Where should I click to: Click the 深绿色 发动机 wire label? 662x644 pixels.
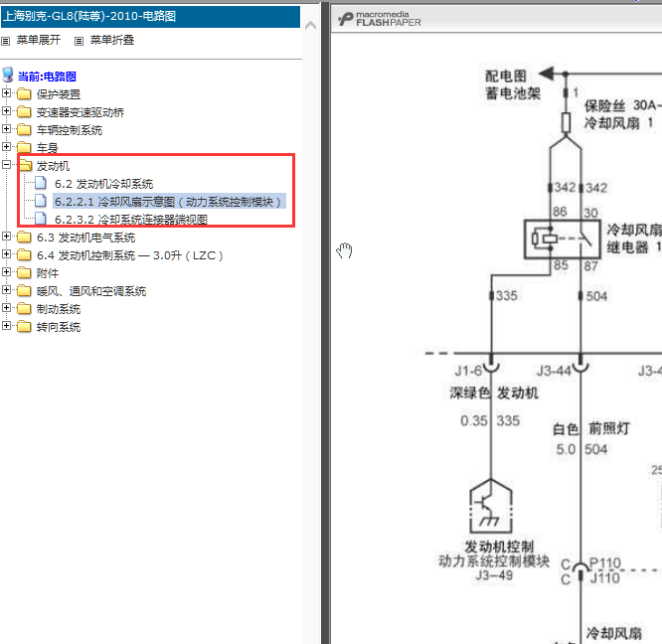coord(494,393)
